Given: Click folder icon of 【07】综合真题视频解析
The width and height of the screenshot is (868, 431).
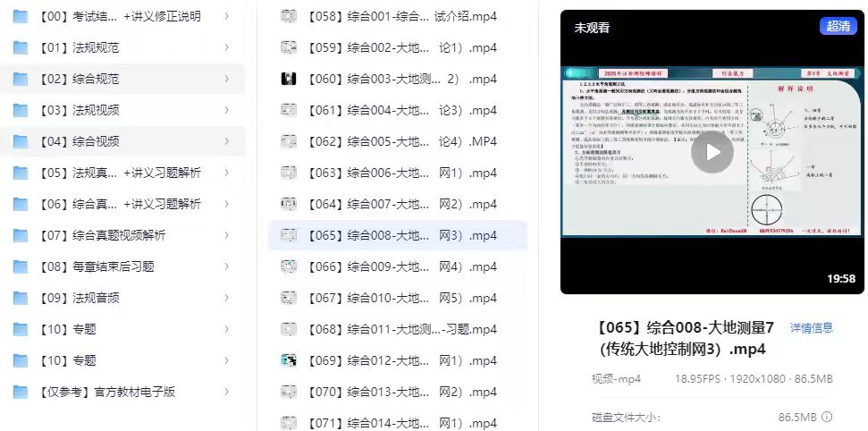Looking at the screenshot, I should (21, 235).
